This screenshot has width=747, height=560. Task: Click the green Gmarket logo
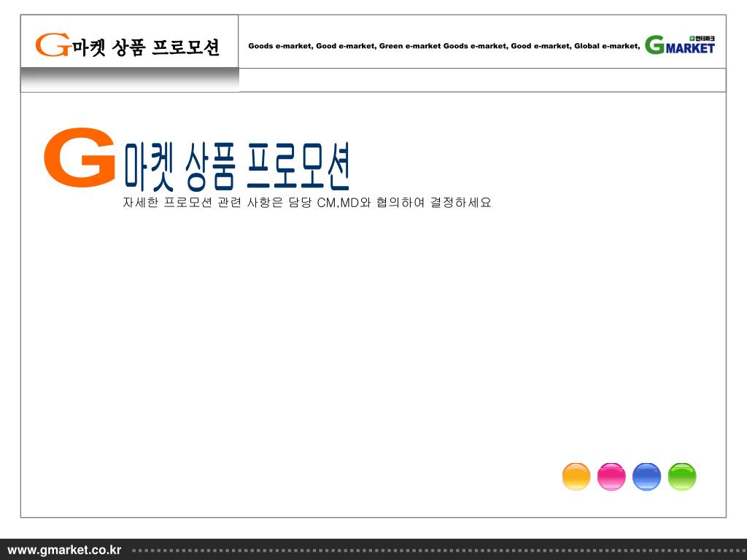[680, 45]
